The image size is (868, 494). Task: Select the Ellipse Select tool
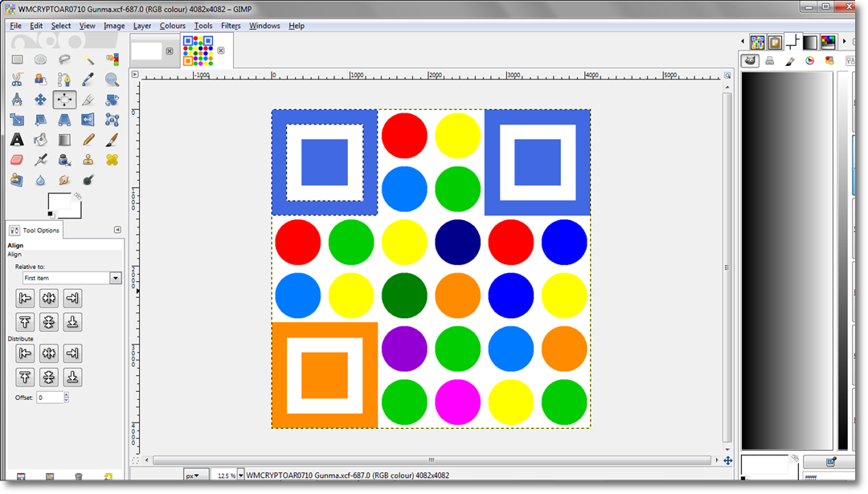[40, 59]
